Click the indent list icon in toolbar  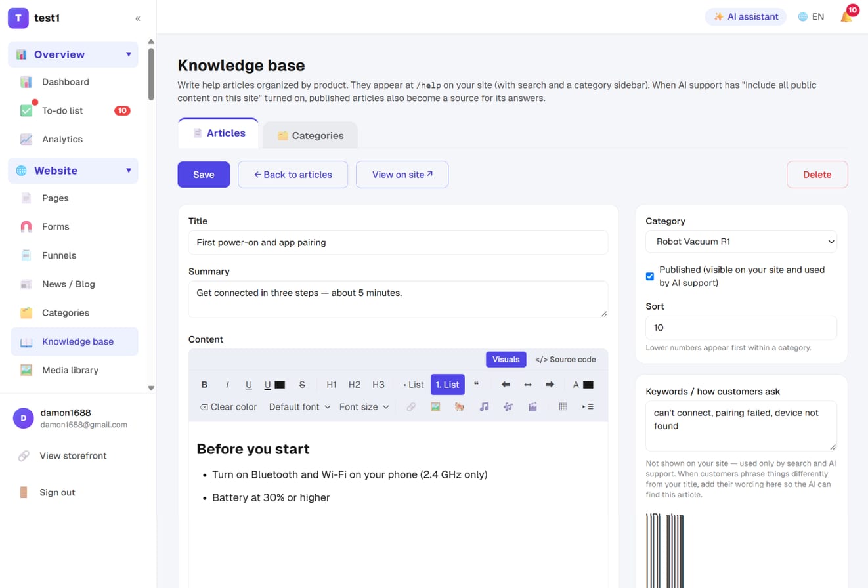(x=588, y=407)
